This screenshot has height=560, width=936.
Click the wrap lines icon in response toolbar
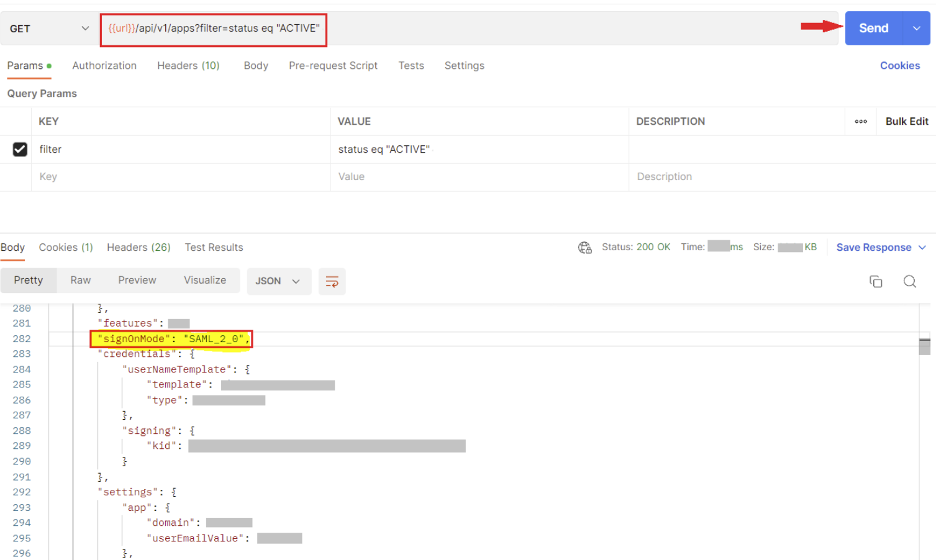[332, 281]
